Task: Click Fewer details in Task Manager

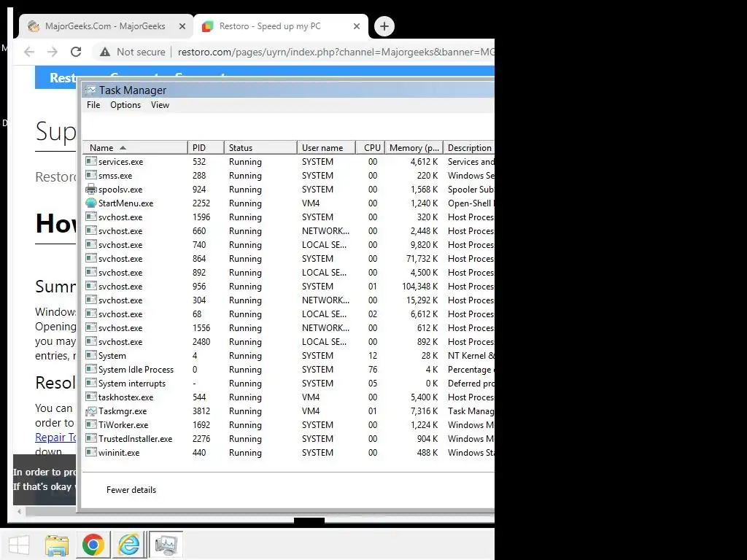Action: pyautogui.click(x=131, y=489)
